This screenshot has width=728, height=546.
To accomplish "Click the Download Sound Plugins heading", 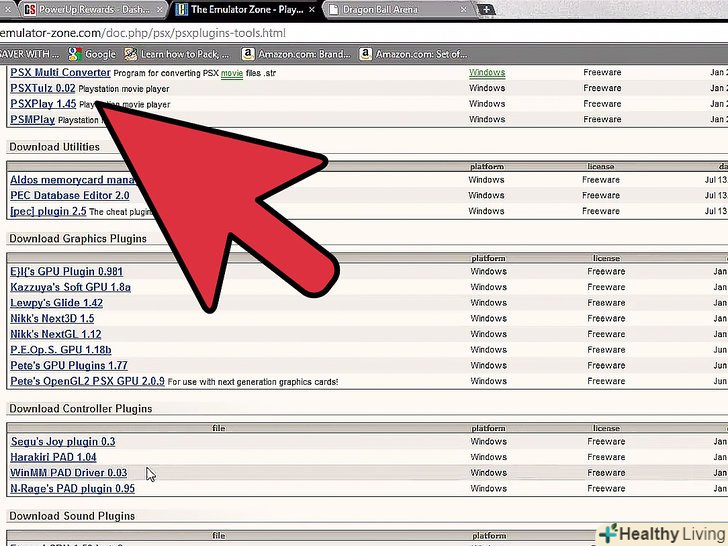I will pyautogui.click(x=72, y=516).
